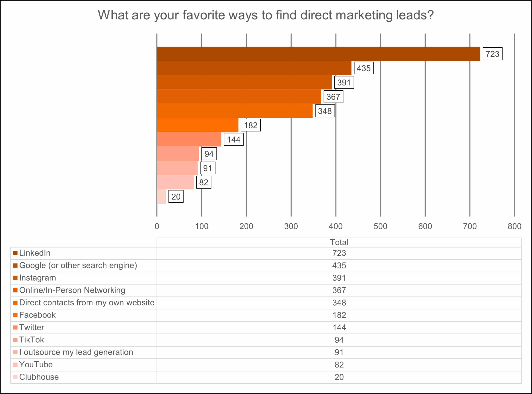Screen dimensions: 532x394
Task: Click the bar labeled 182
Action: pos(197,125)
